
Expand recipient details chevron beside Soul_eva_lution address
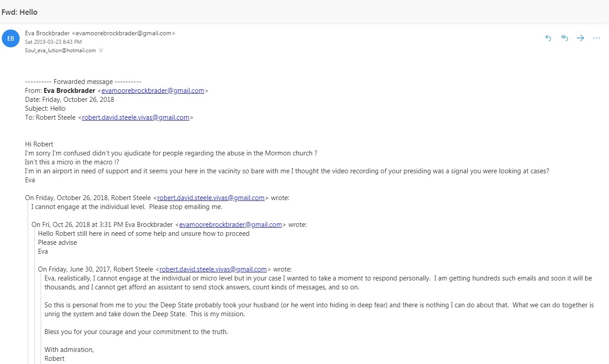[101, 50]
